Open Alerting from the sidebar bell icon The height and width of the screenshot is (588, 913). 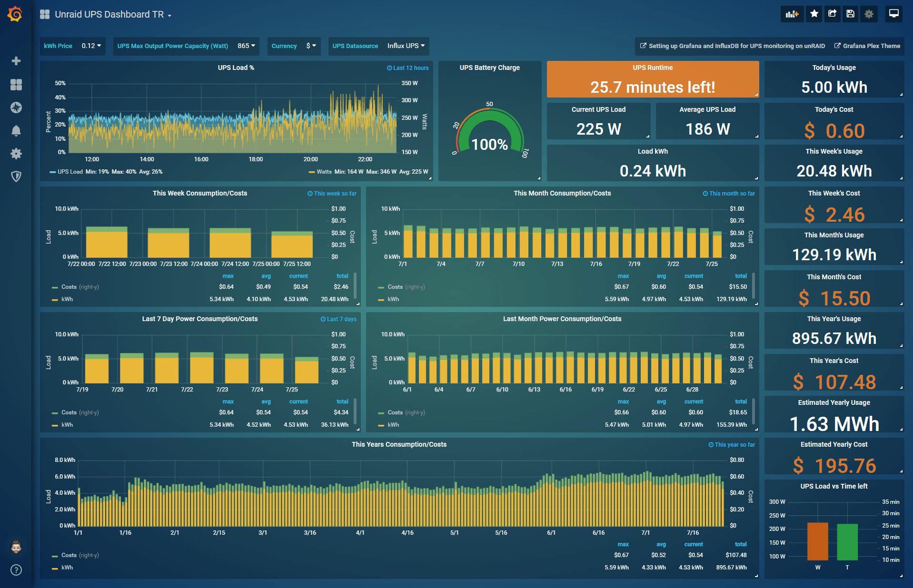tap(16, 131)
